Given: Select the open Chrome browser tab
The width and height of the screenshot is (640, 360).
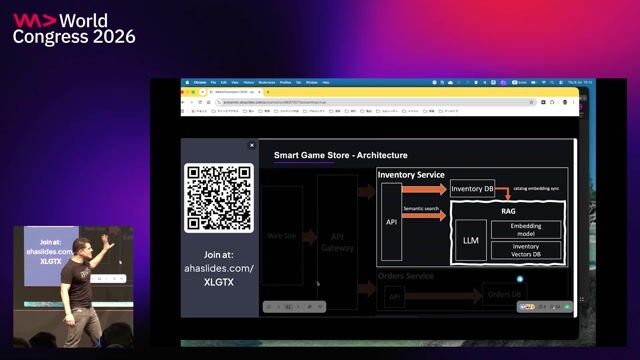Looking at the screenshot, I should [x=235, y=92].
